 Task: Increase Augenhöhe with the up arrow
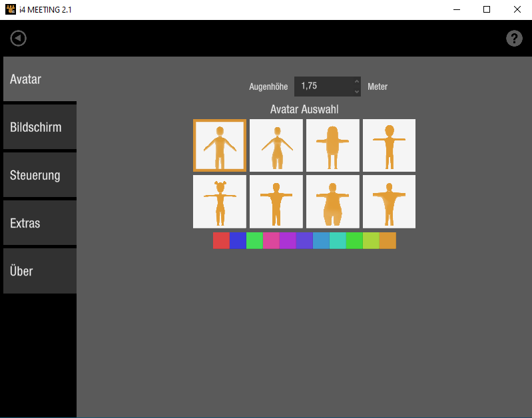coord(356,82)
